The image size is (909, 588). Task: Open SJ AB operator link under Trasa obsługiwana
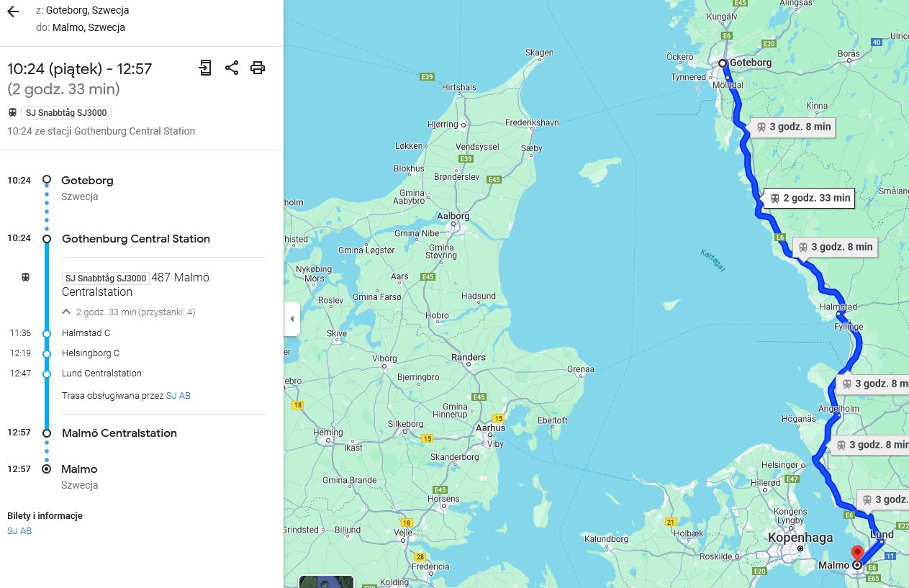(178, 395)
